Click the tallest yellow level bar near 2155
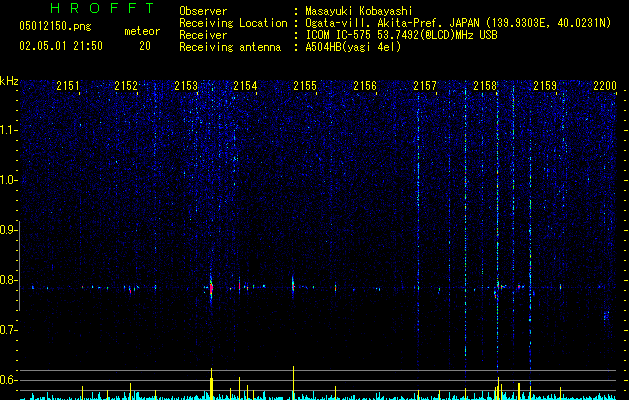Viewport: 629px width, 400px height. (293, 383)
